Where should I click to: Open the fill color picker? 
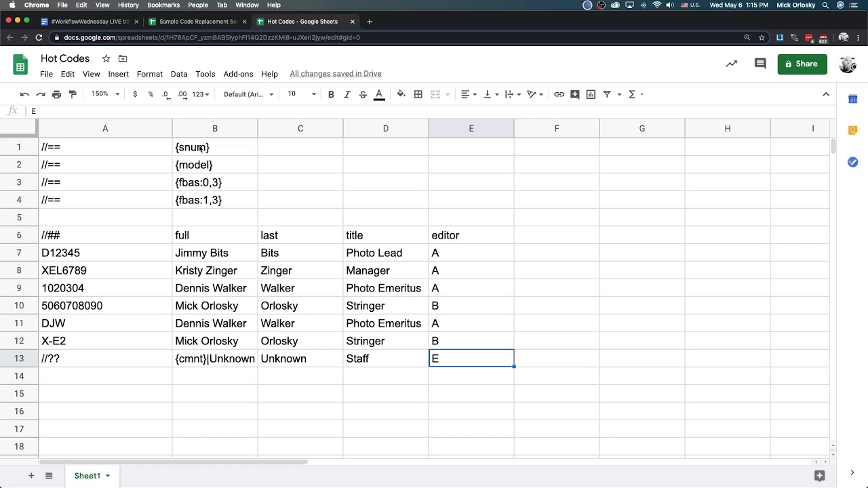(401, 94)
